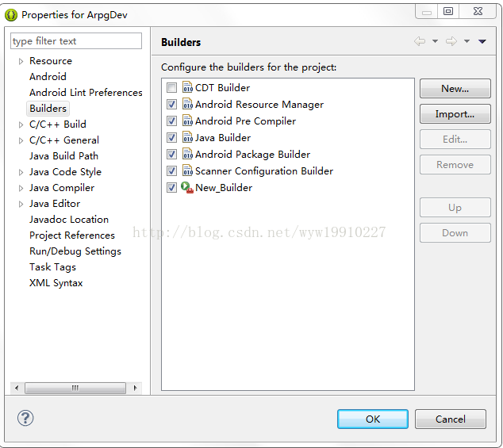The height and width of the screenshot is (448, 503).
Task: Click the Down button
Action: 455,233
